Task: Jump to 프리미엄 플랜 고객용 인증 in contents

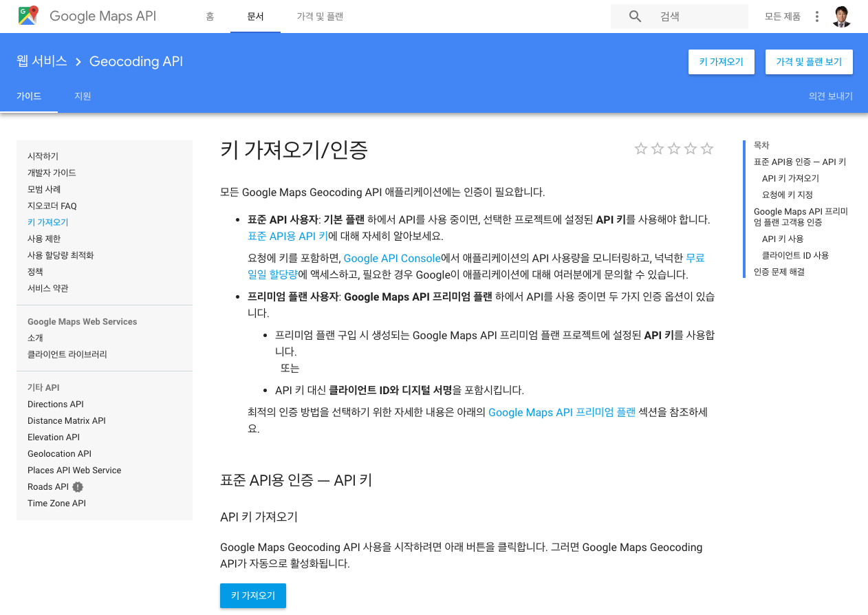Action: coord(801,217)
